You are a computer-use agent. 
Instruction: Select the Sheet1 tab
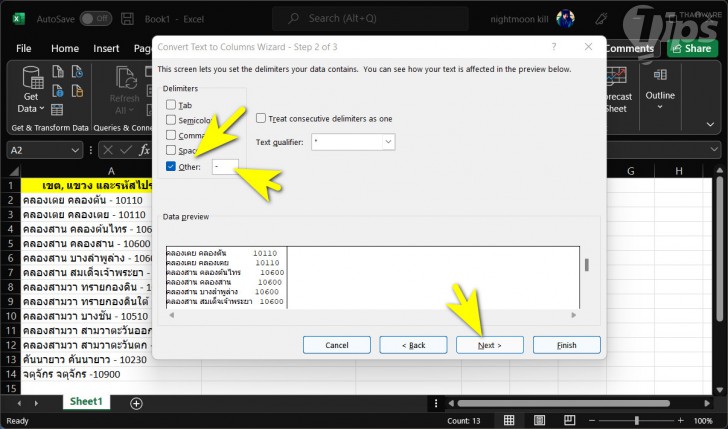[86, 402]
